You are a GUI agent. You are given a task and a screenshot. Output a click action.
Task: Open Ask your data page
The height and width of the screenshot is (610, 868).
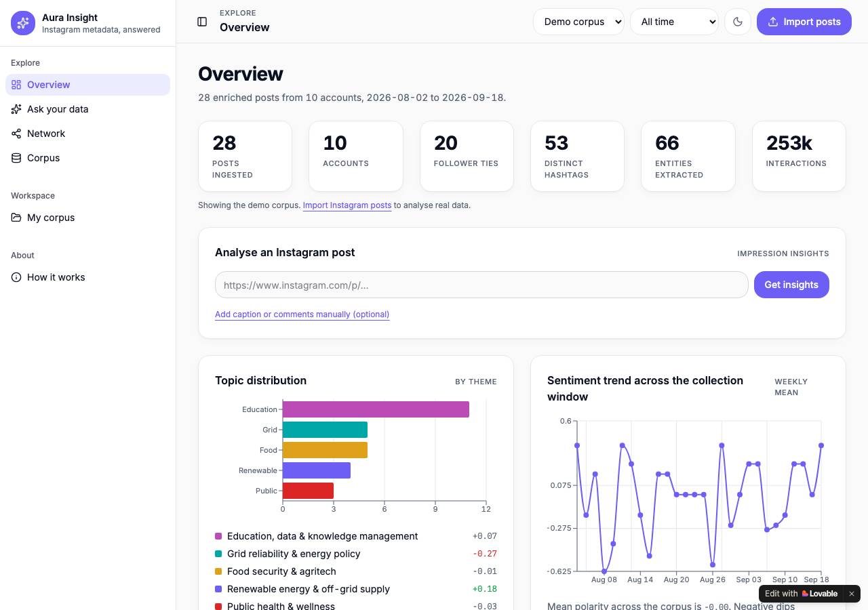[87, 109]
